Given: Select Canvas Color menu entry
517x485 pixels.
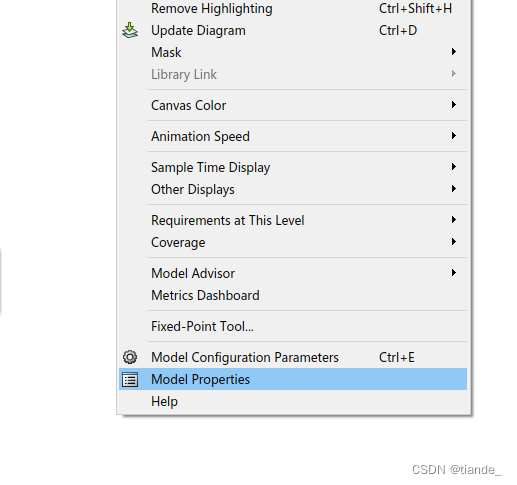Looking at the screenshot, I should pos(293,105).
